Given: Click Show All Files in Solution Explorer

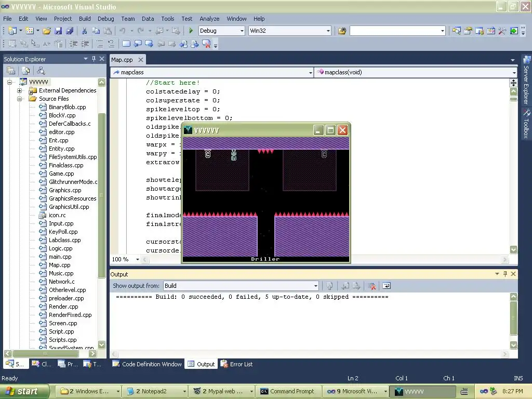Looking at the screenshot, I should (x=26, y=71).
